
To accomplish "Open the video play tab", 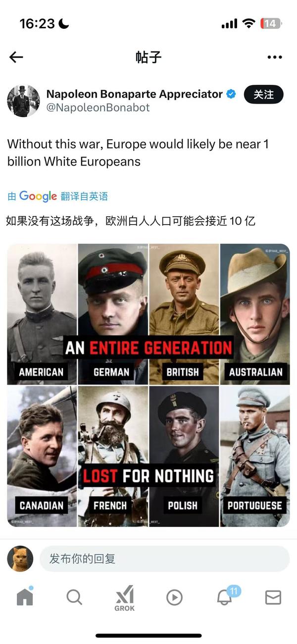I will tap(174, 597).
